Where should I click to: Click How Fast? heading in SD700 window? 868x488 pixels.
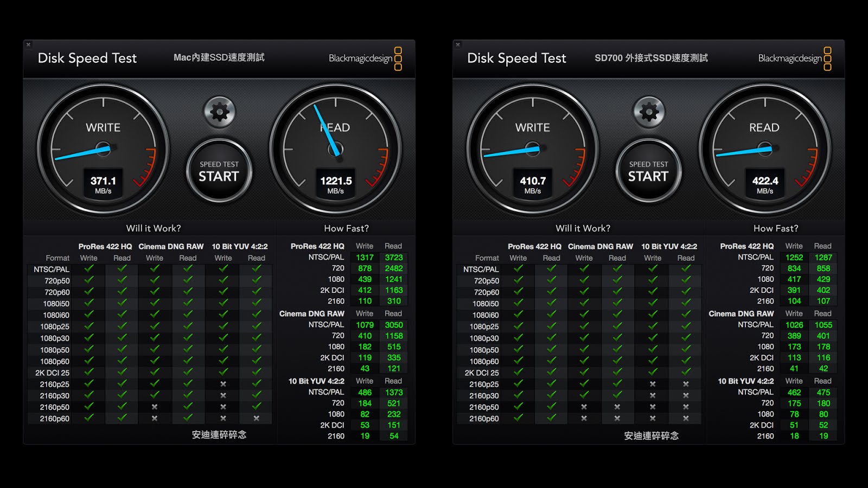click(776, 228)
